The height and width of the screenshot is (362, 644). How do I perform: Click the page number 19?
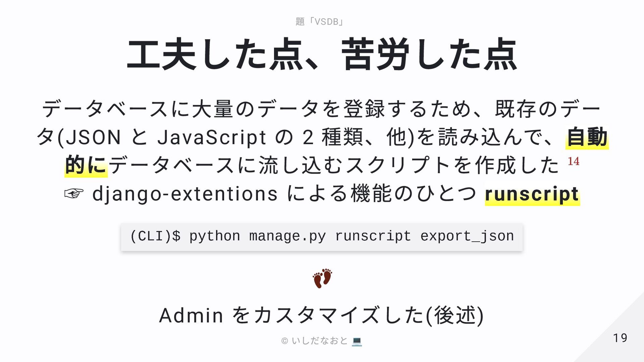tap(620, 338)
